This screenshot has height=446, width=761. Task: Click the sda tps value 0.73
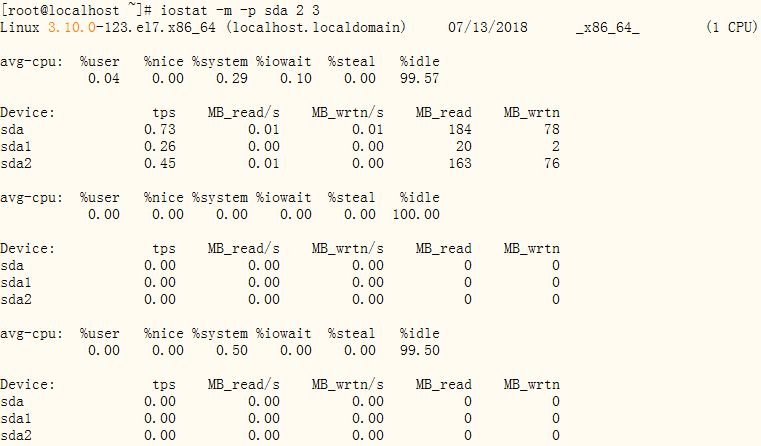[160, 130]
